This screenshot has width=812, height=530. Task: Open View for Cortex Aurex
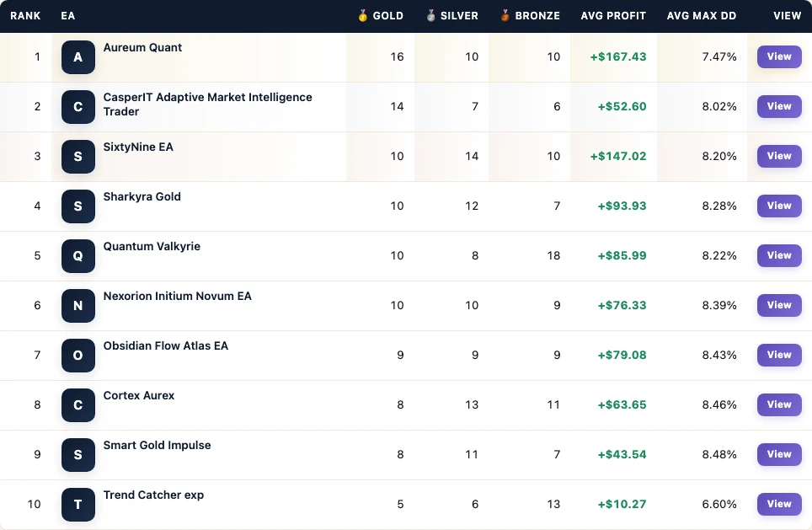(779, 404)
